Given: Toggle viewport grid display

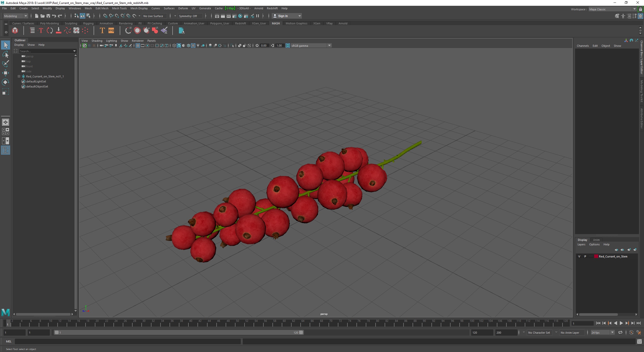Looking at the screenshot, I should (138, 46).
